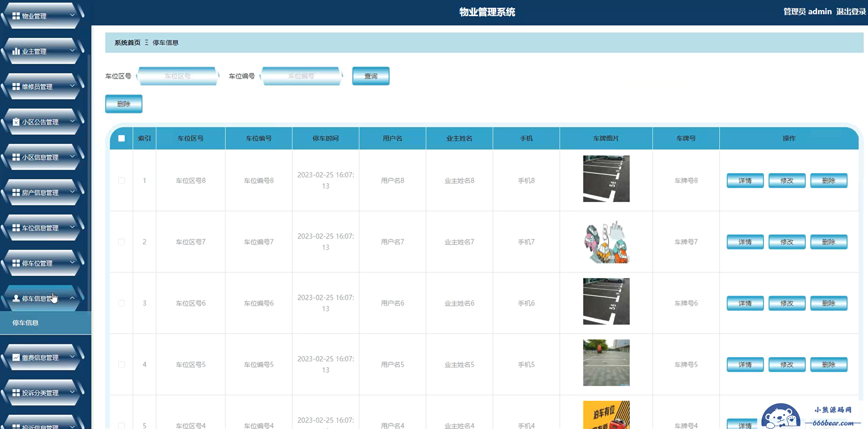Expand the 缴费信息管理 menu chevron
Screen dimensions: 868x429
click(x=72, y=357)
